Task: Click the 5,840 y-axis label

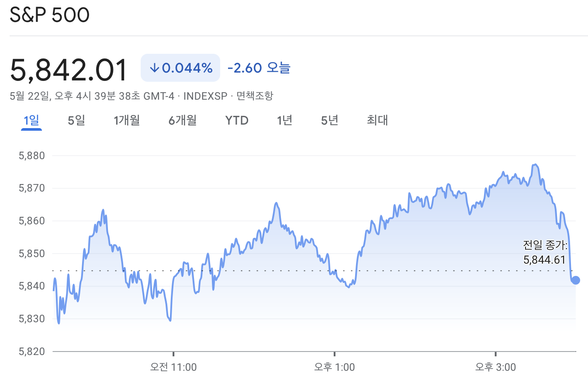Action: click(32, 286)
